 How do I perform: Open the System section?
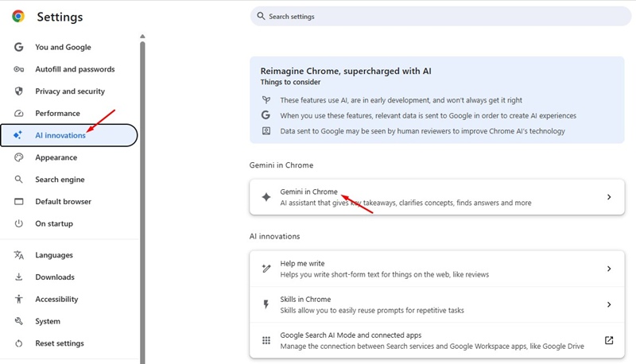(69, 321)
